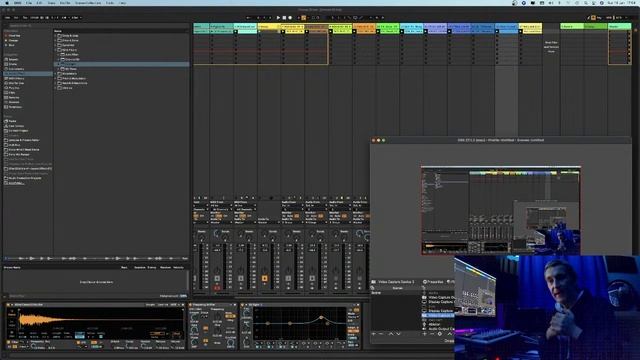Open the Help menu

tap(122, 3)
